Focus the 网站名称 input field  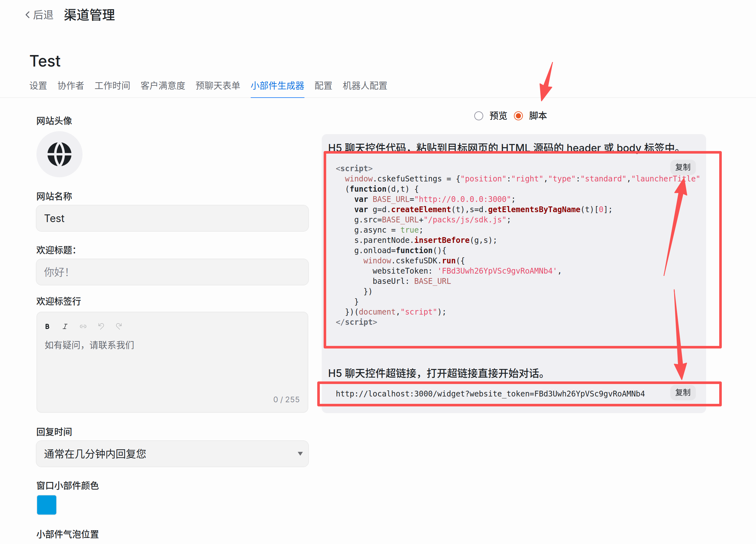172,219
